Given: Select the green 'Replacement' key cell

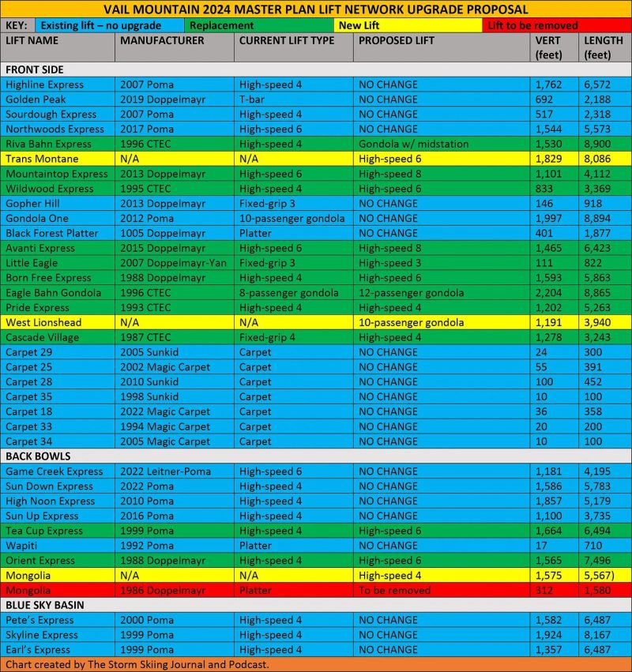Looking at the screenshot, I should (x=259, y=25).
